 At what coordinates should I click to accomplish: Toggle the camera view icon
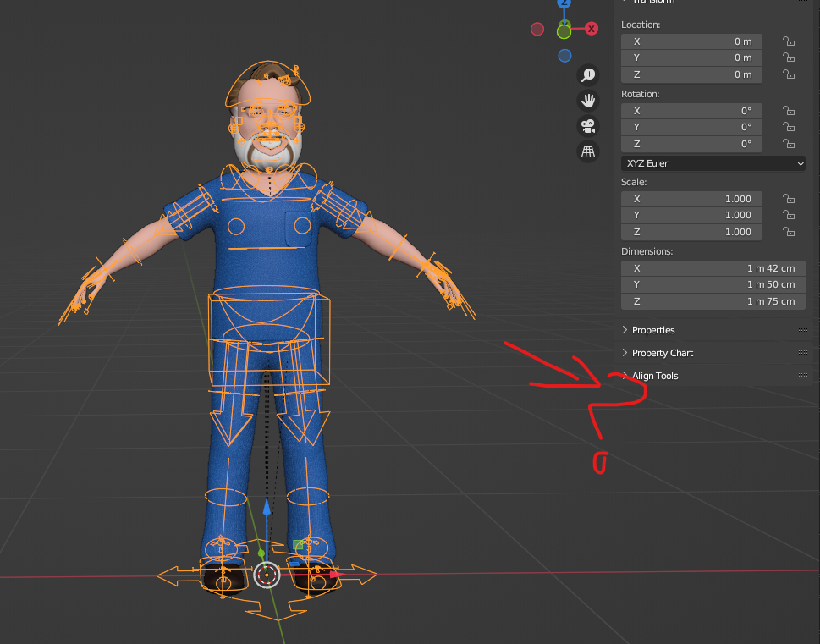click(x=588, y=126)
